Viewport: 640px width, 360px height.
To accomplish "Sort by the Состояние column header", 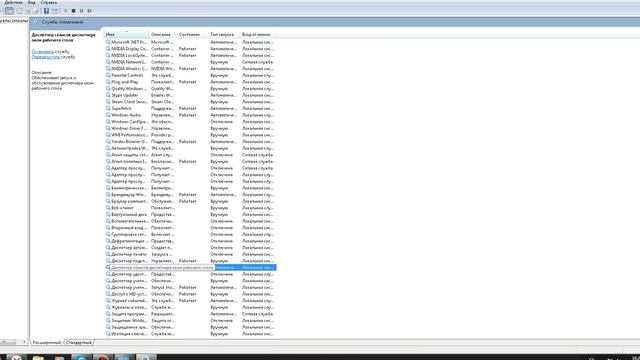I will click(x=193, y=35).
